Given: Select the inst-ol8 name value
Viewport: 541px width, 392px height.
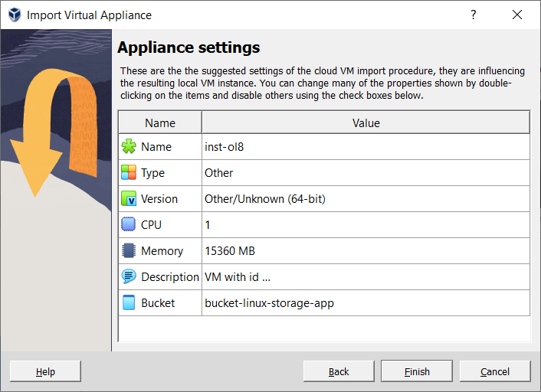Looking at the screenshot, I should pyautogui.click(x=366, y=146).
